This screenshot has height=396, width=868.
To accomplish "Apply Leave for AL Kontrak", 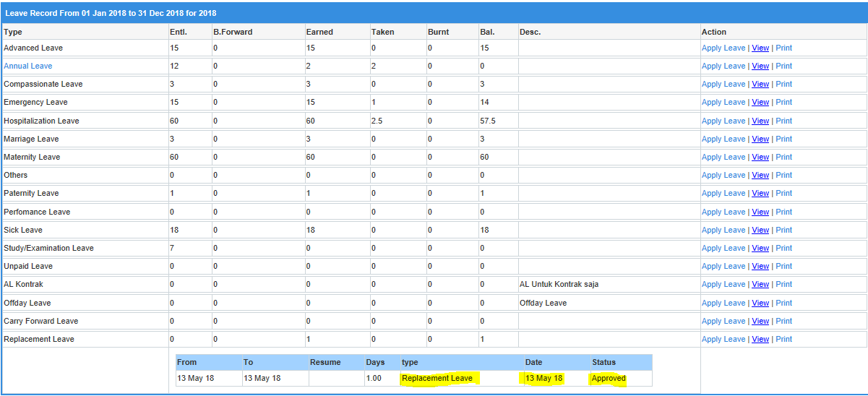I will coord(723,284).
